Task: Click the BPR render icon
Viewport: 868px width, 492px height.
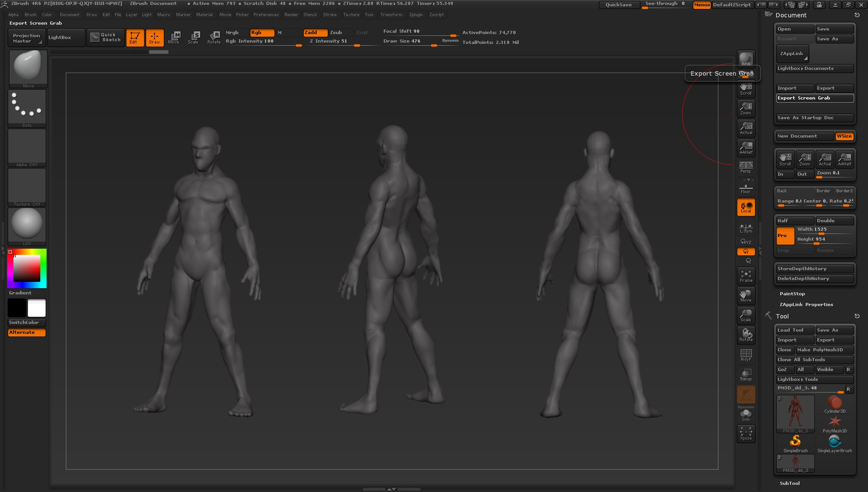Action: pos(746,59)
